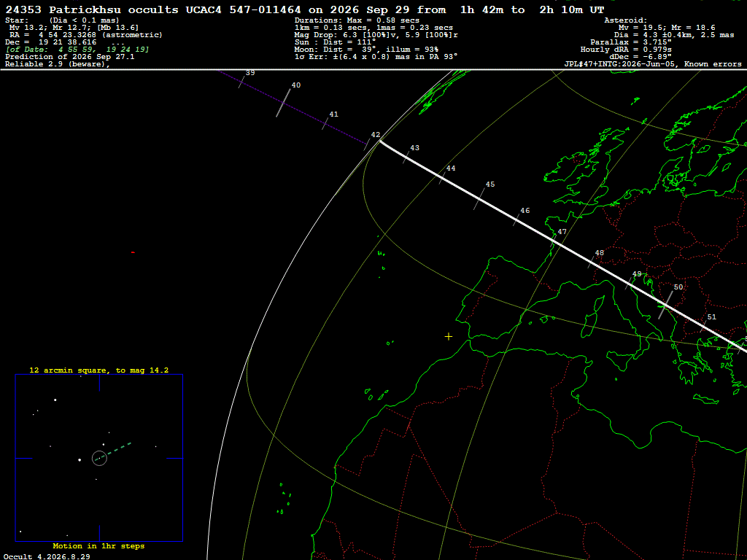Screen dimensions: 747x560
Task: Click the 'Motion in 1hr steps' caption
Action: [98, 545]
